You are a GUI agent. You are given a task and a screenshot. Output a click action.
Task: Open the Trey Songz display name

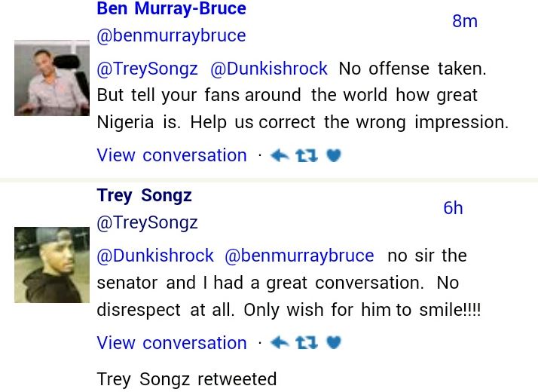(x=144, y=196)
